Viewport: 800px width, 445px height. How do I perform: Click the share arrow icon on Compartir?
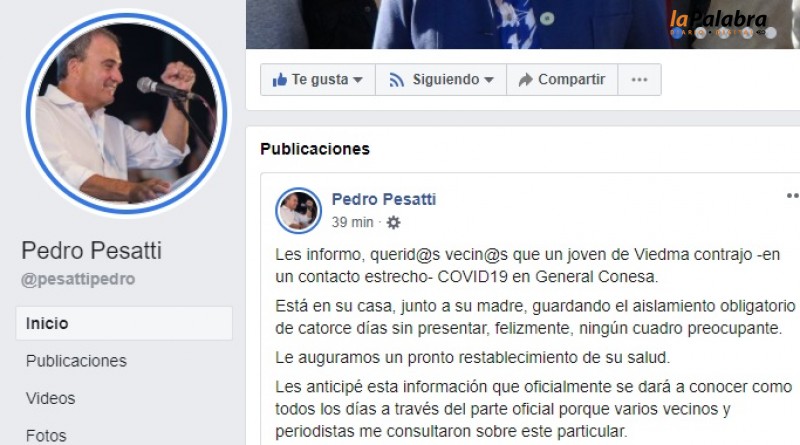click(x=526, y=80)
